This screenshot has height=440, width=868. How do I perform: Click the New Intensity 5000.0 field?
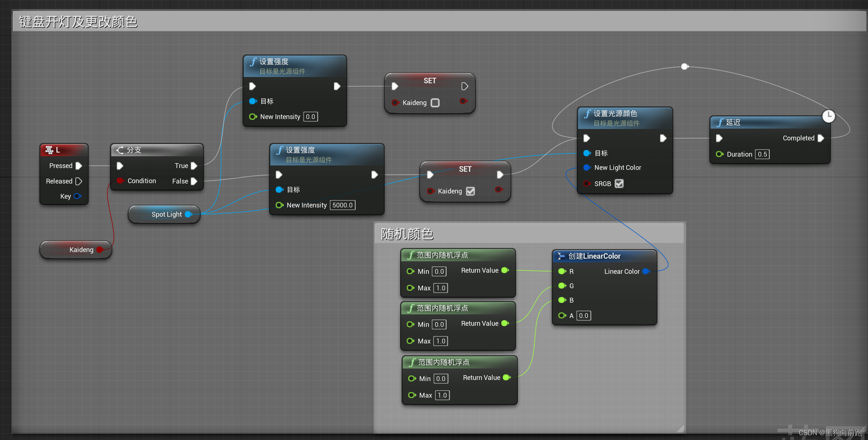(x=342, y=205)
